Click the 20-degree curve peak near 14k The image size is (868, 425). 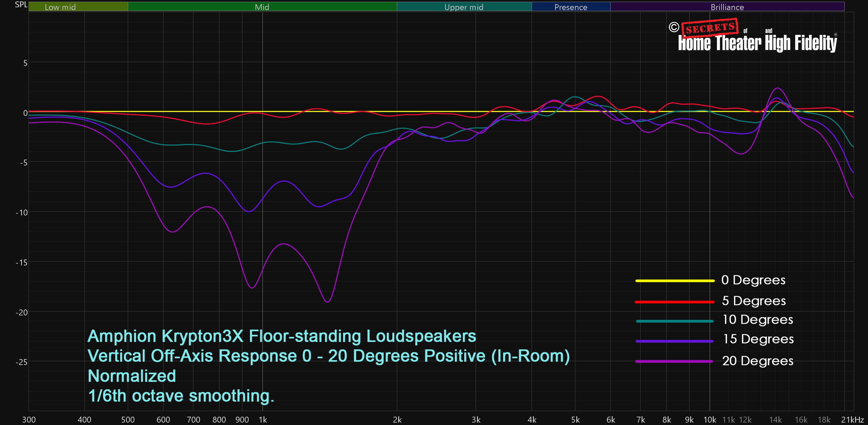[x=778, y=88]
